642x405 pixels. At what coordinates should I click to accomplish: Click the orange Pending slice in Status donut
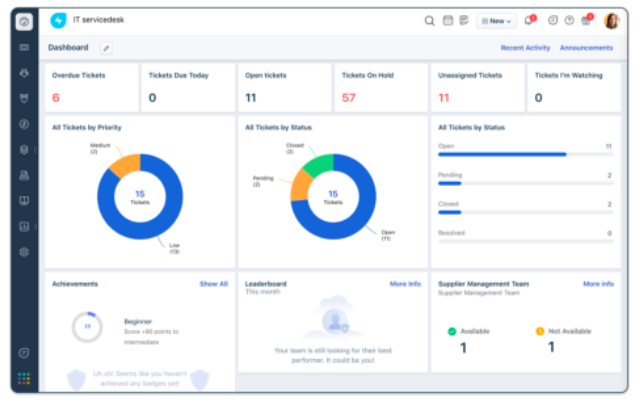(x=300, y=186)
